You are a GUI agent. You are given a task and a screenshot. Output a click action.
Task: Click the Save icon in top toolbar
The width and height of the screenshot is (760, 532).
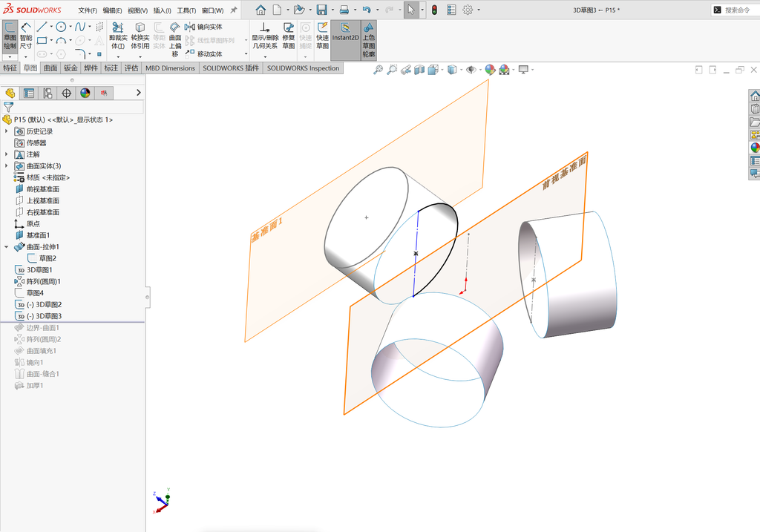coord(321,10)
